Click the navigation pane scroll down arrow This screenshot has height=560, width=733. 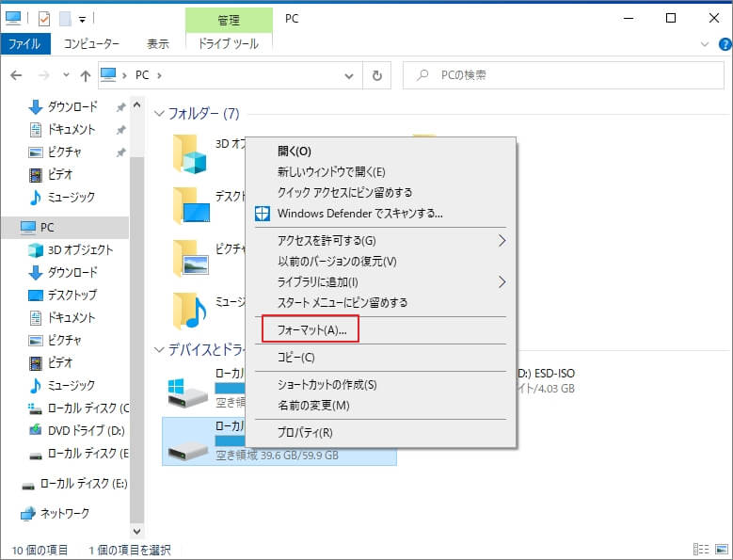pos(136,532)
